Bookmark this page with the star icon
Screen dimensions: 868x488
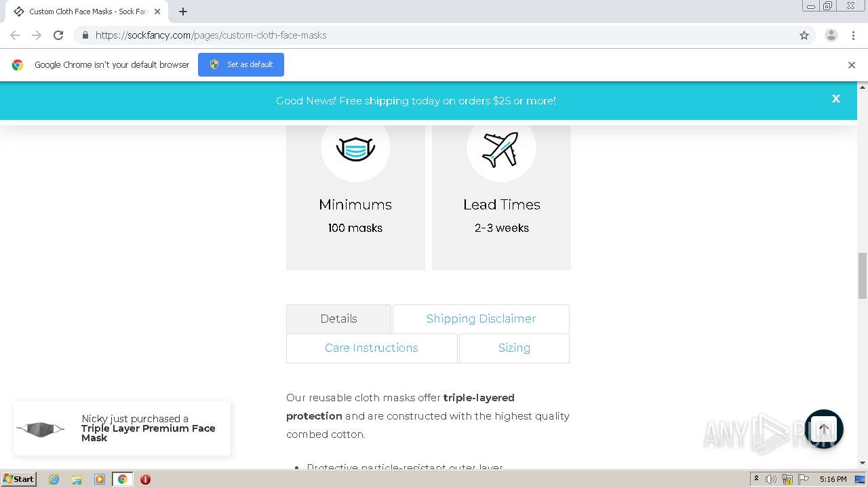pos(804,35)
